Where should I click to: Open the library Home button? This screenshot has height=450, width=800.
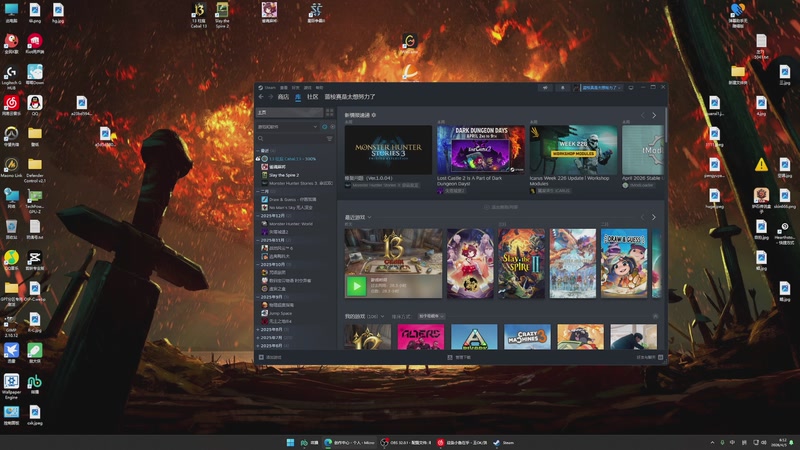[x=289, y=112]
